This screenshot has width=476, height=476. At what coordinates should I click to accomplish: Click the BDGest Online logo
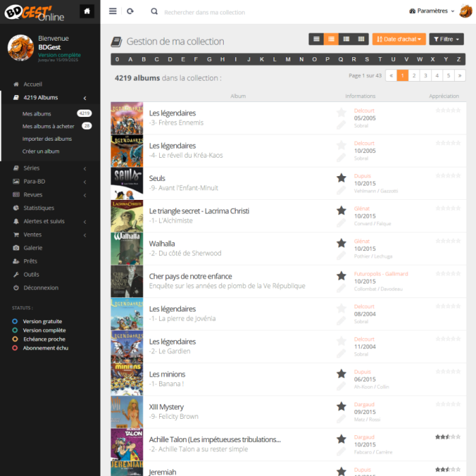point(34,12)
